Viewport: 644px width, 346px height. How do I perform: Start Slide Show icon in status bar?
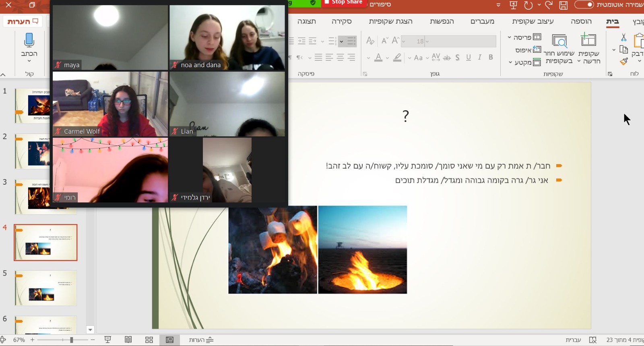[x=108, y=340]
